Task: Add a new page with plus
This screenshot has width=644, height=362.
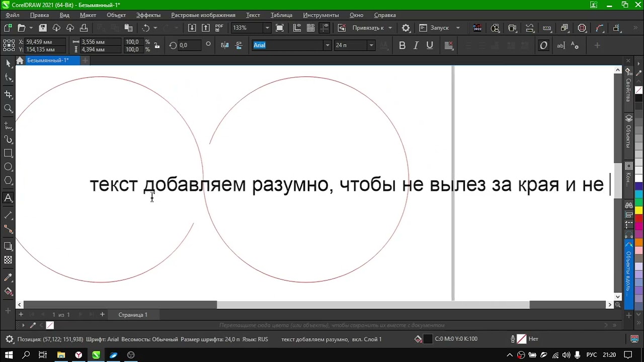Action: 102,315
